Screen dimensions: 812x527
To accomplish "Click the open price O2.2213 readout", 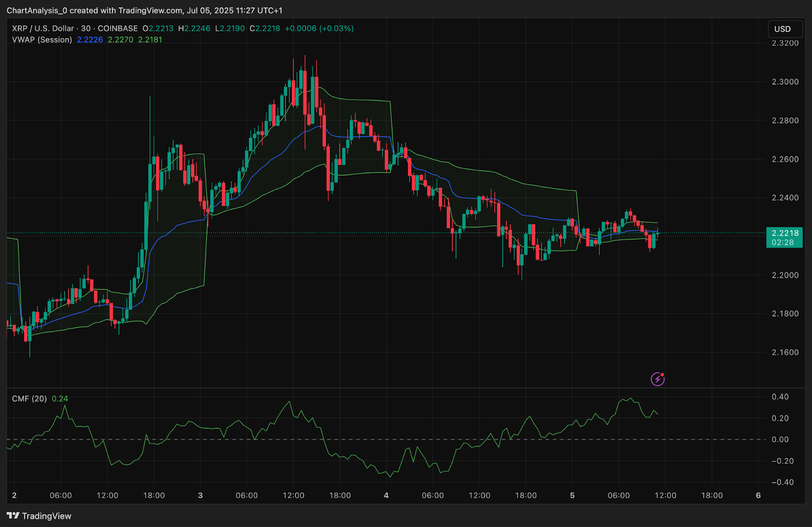I will pos(158,28).
